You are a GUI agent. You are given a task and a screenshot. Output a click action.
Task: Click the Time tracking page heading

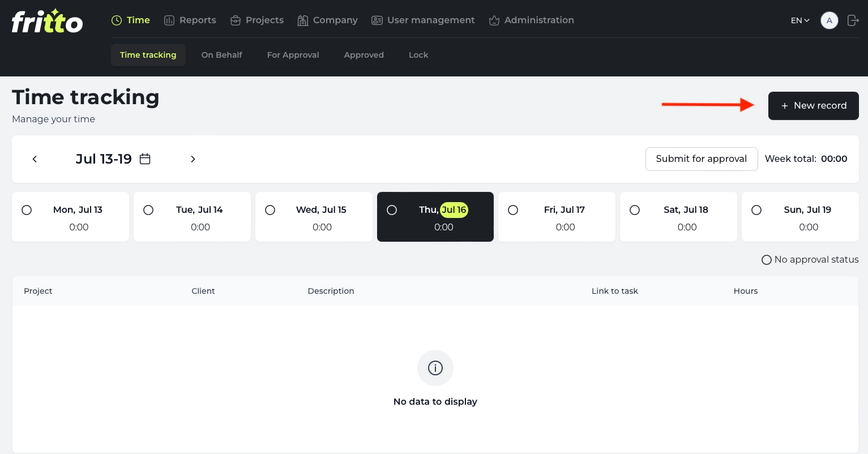(x=85, y=97)
